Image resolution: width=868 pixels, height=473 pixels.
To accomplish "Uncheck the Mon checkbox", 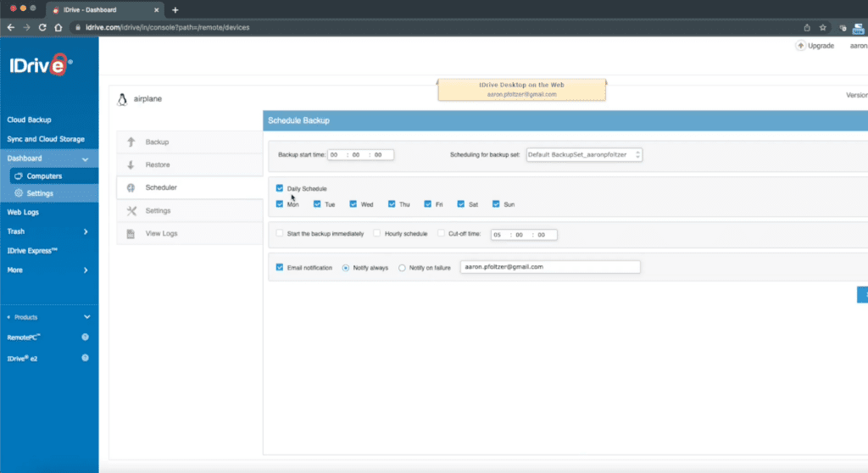I will point(280,203).
